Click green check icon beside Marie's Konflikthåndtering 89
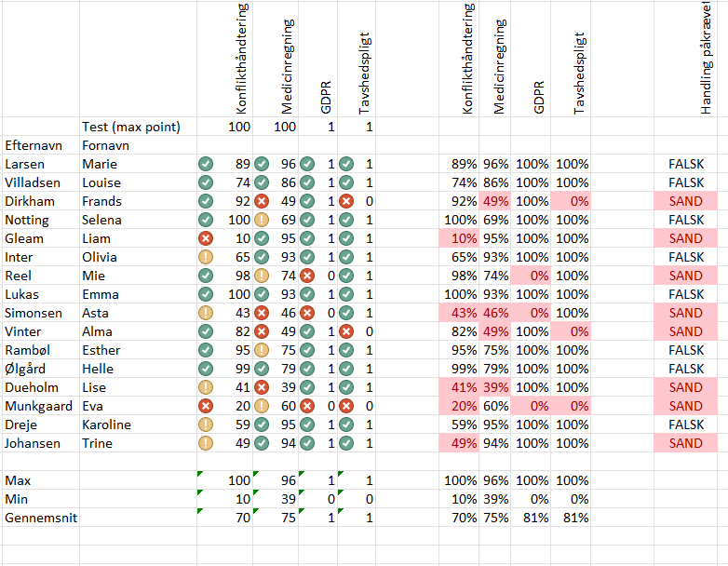Image resolution: width=728 pixels, height=566 pixels. pos(206,164)
